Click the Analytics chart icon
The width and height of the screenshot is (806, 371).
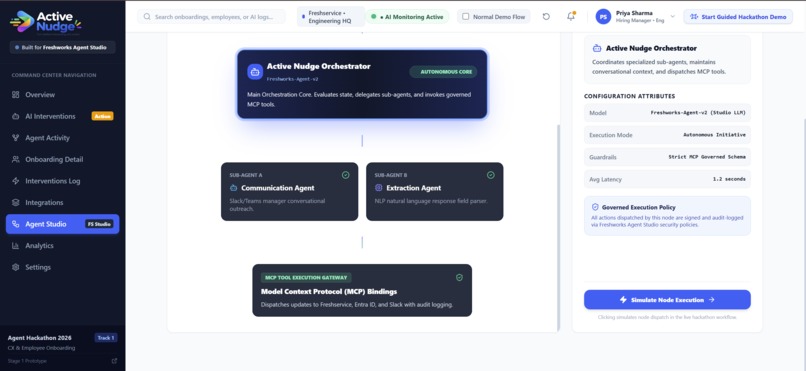click(15, 246)
